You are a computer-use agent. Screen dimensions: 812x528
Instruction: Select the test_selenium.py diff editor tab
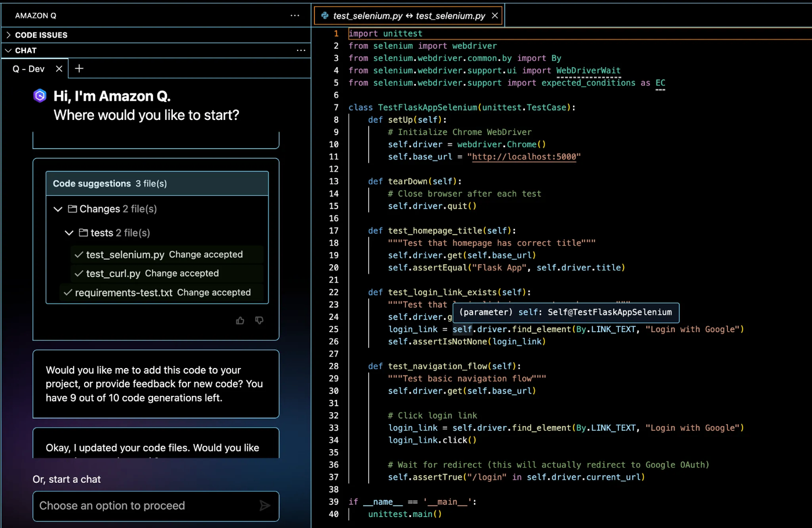coord(409,16)
